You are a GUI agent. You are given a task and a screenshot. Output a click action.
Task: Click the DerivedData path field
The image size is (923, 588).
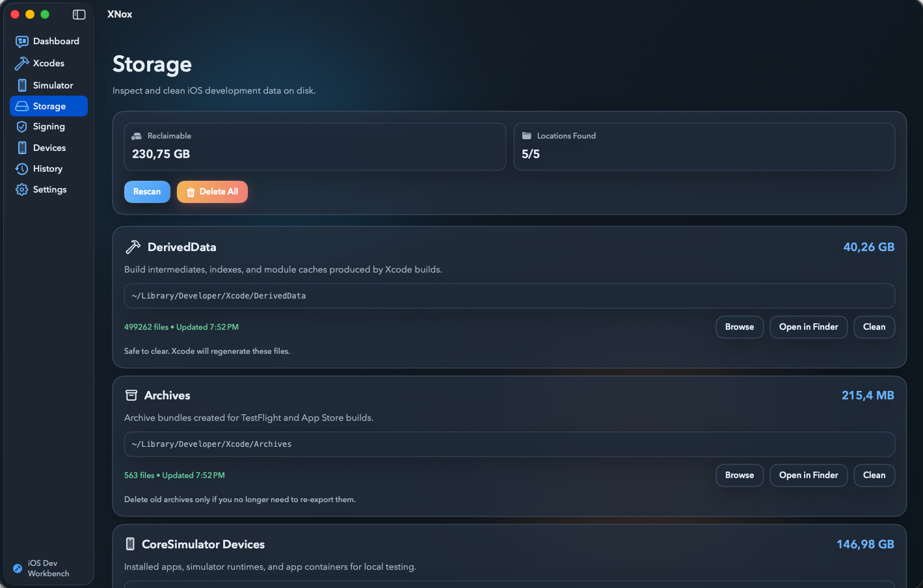pos(510,296)
